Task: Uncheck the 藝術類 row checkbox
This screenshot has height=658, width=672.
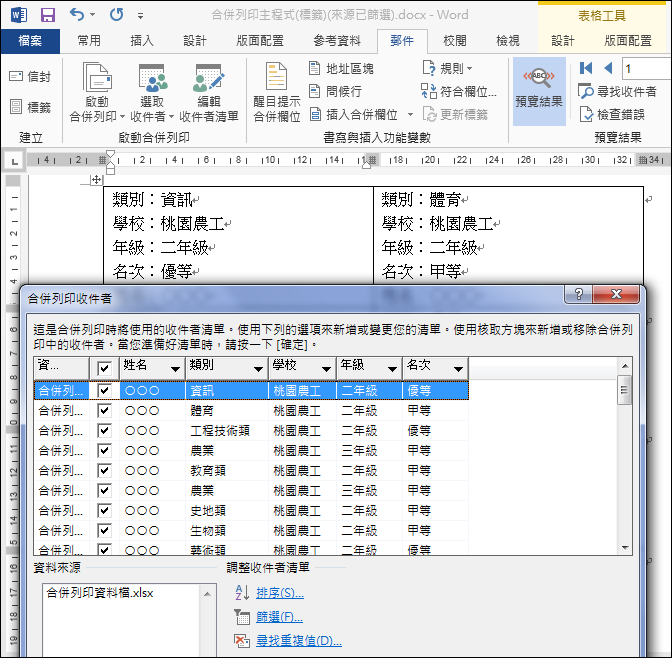Action: [x=105, y=549]
